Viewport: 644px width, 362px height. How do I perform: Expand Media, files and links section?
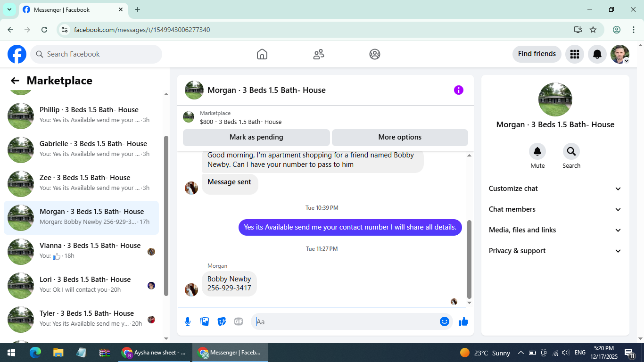[555, 230]
